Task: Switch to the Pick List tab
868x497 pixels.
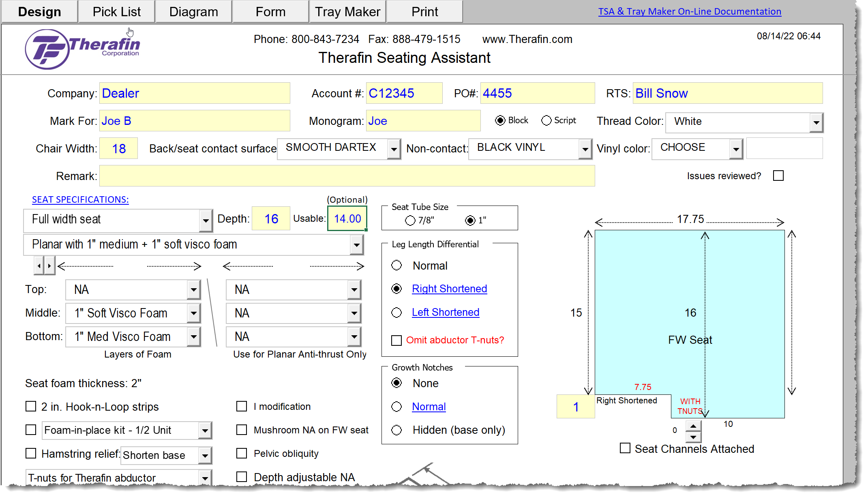Action: [x=117, y=12]
